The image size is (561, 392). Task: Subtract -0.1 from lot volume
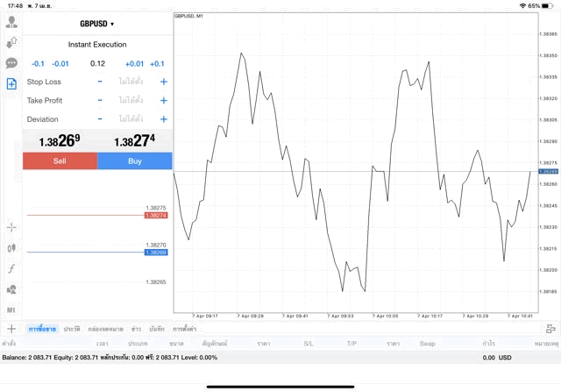[38, 64]
